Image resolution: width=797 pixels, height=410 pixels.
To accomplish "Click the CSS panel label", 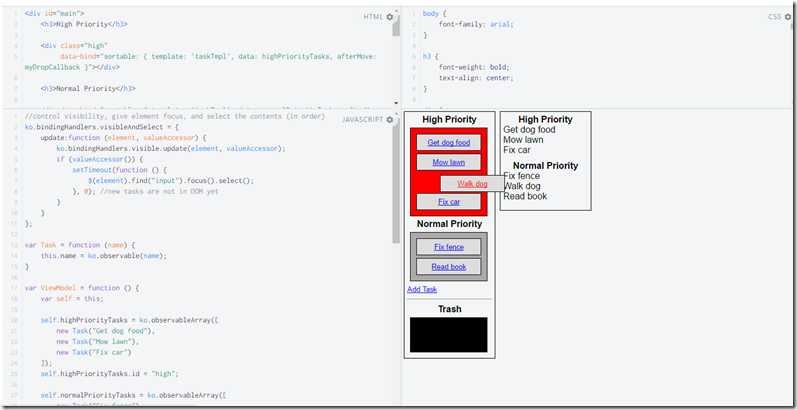I will (x=775, y=17).
